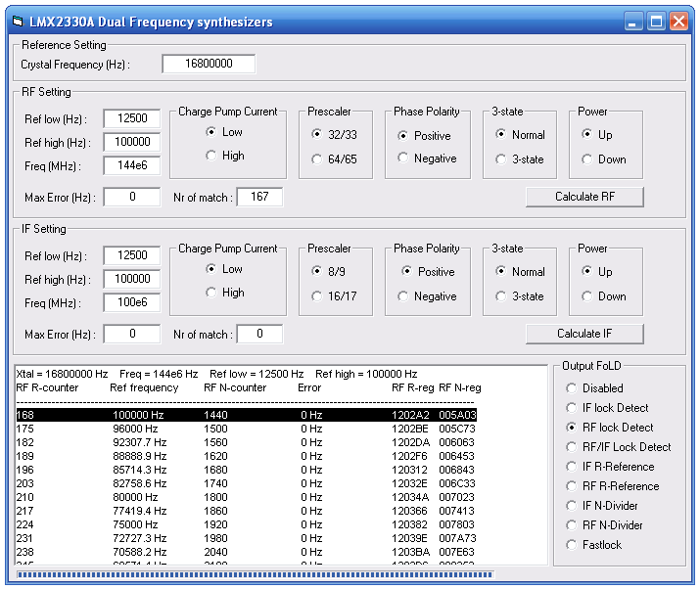Click the RF Nr of match field
Screen dimensions: 700x589
pos(259,198)
